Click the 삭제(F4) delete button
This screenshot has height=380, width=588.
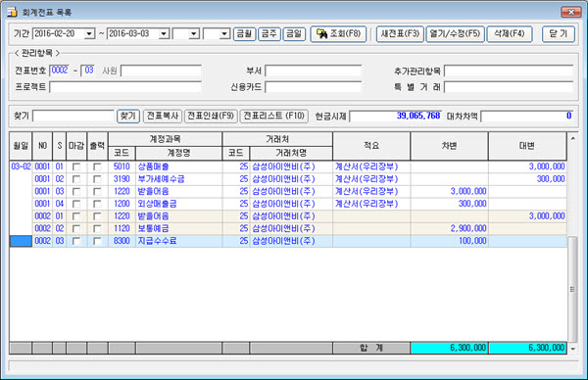click(x=510, y=34)
